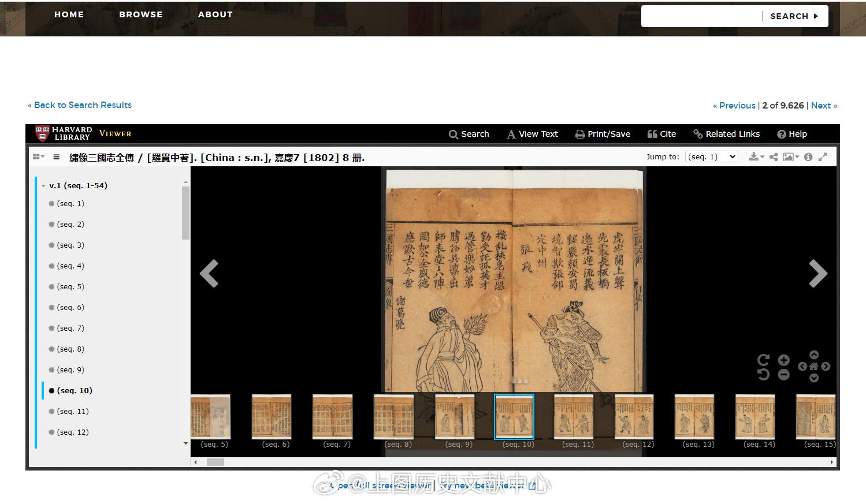
Task: Select (seq. 5) in the contents tree
Action: tap(70, 286)
